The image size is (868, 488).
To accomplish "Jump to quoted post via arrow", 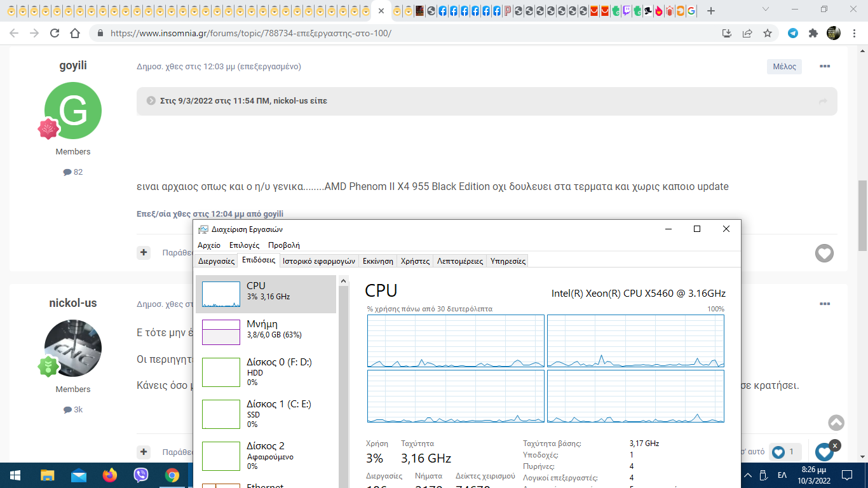I will click(823, 101).
